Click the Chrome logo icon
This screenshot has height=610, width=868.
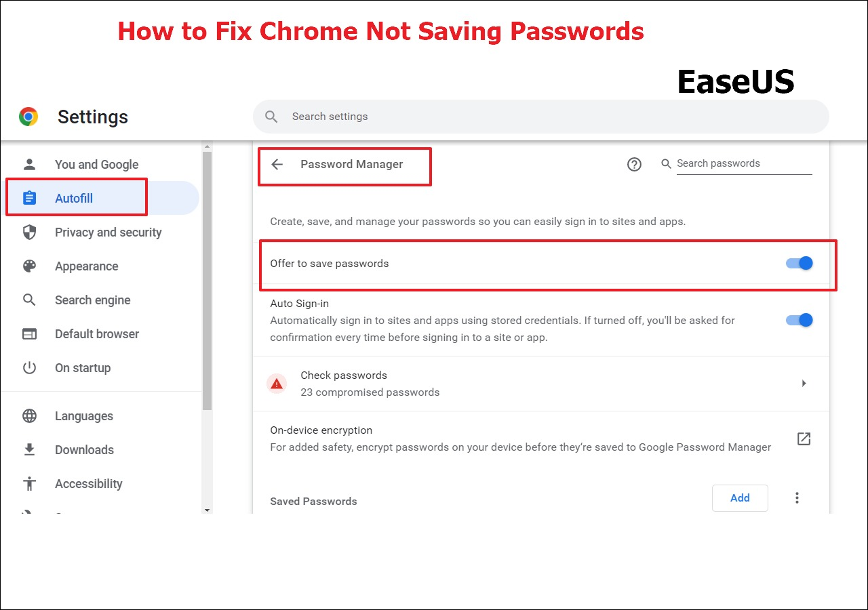28,117
